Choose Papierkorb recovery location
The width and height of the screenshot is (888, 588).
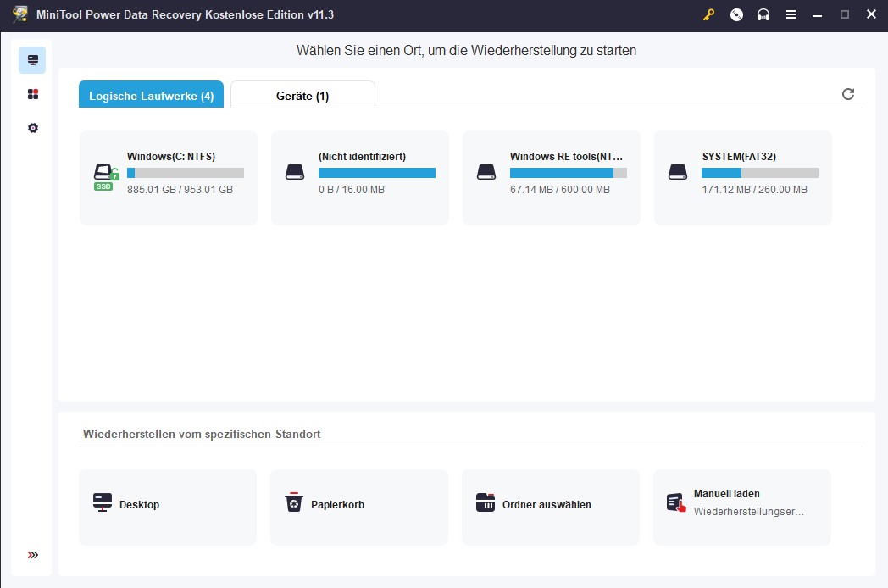(x=359, y=508)
